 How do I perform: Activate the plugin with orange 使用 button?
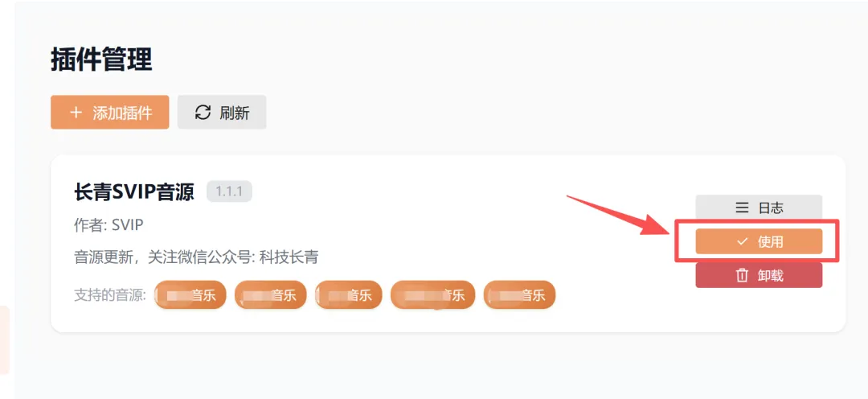coord(759,241)
